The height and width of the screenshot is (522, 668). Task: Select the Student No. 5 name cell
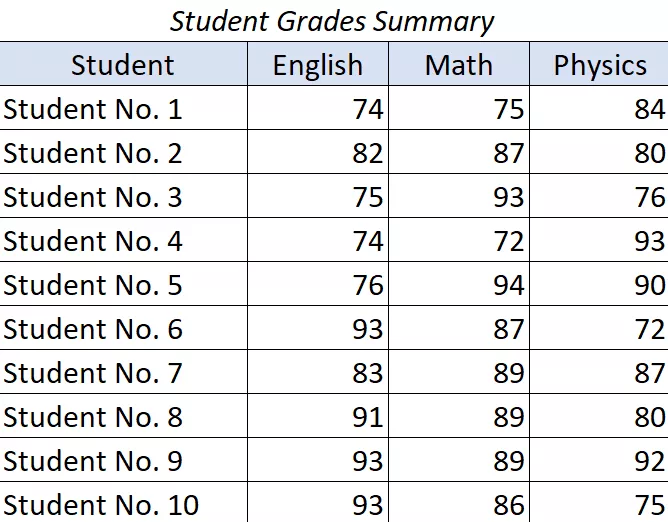point(93,285)
